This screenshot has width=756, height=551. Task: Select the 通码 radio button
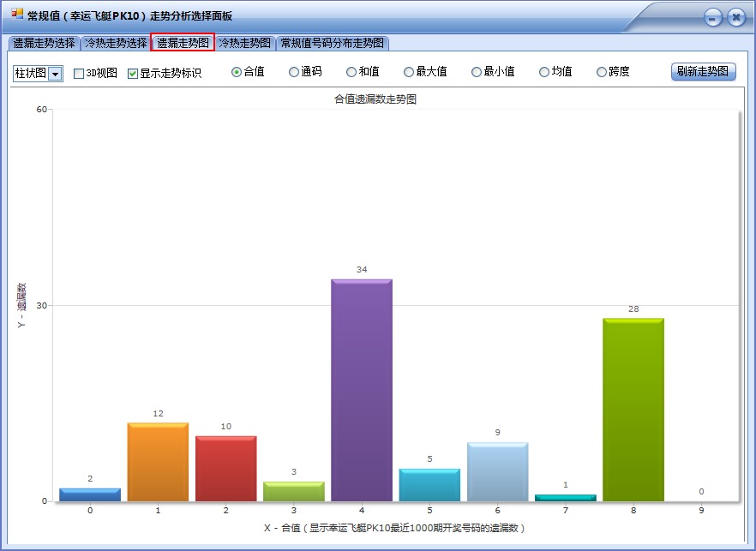tap(295, 71)
